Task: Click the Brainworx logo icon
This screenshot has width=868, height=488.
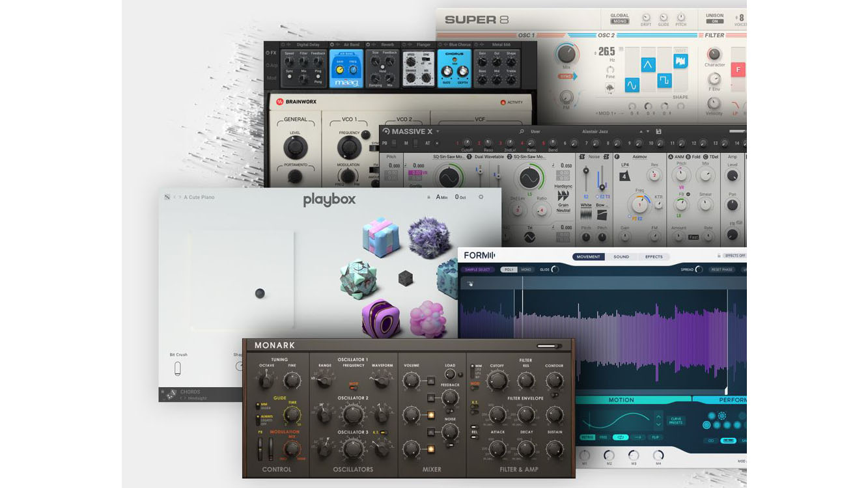Action: [x=280, y=102]
